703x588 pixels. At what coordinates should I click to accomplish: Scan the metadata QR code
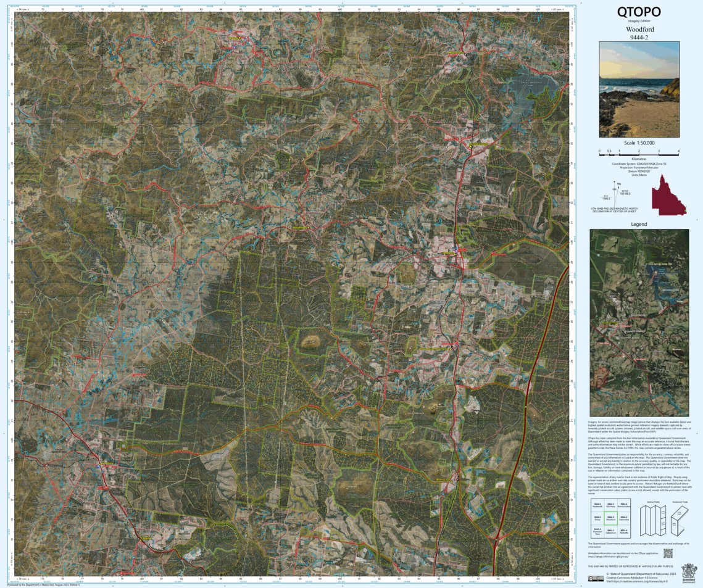pyautogui.click(x=669, y=553)
